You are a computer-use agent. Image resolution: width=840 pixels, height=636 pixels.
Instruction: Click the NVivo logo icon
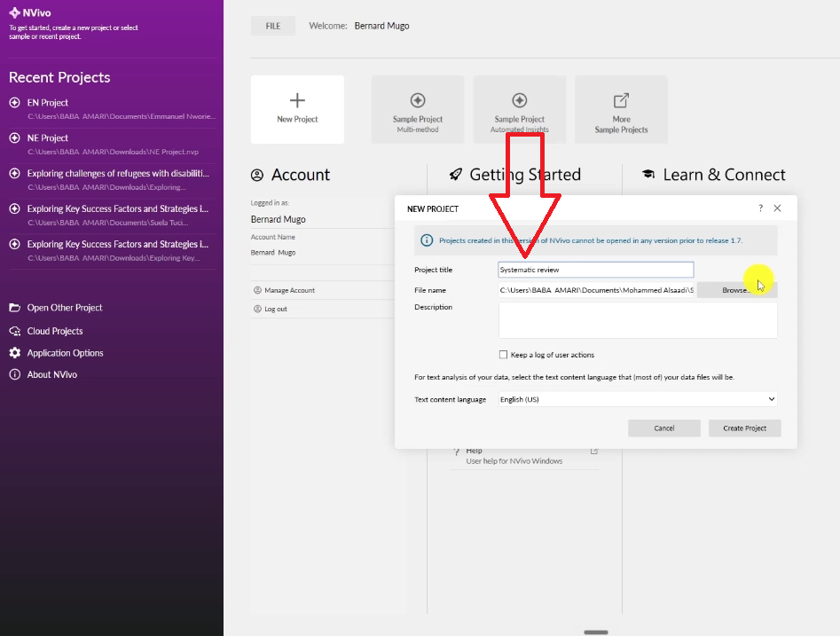pyautogui.click(x=14, y=12)
